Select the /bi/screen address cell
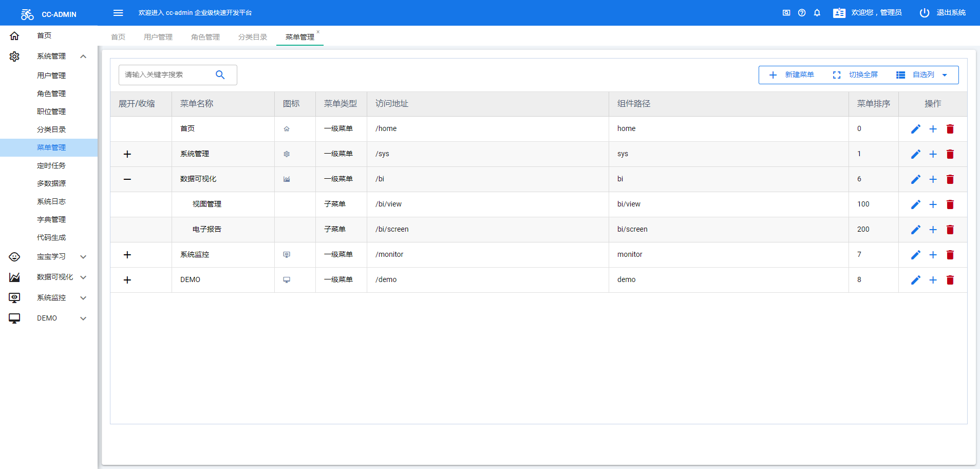The width and height of the screenshot is (980, 469). (x=488, y=230)
